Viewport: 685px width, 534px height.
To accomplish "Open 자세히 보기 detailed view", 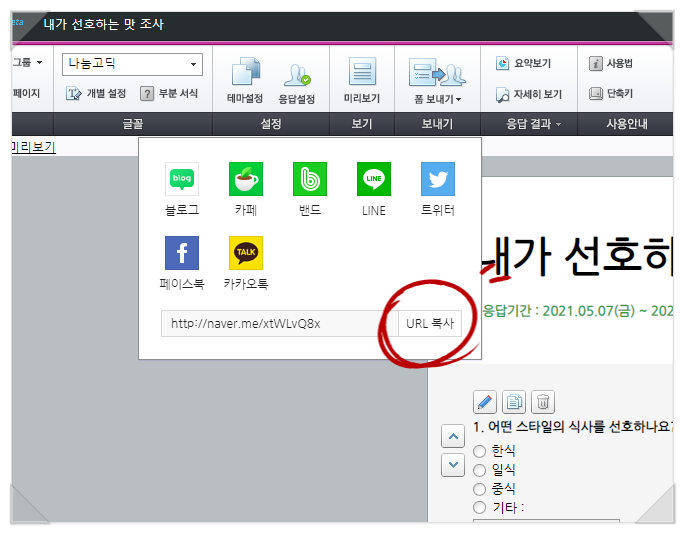I will pyautogui.click(x=529, y=94).
